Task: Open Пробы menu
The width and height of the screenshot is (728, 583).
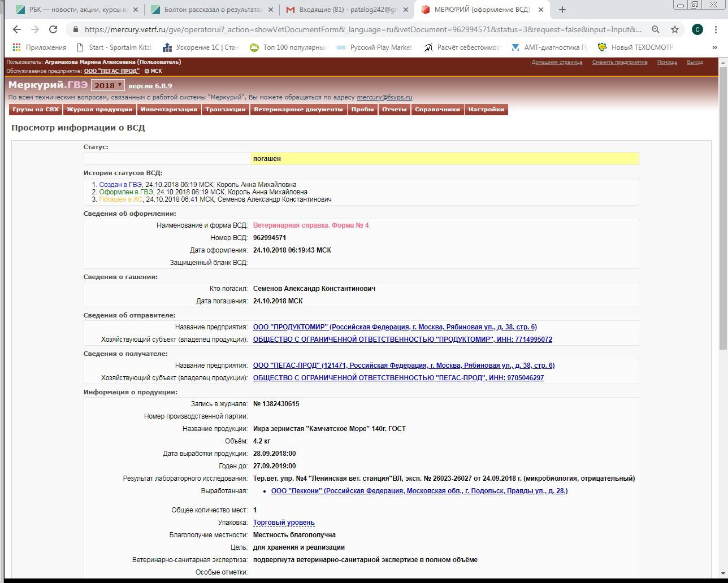Action: 362,110
